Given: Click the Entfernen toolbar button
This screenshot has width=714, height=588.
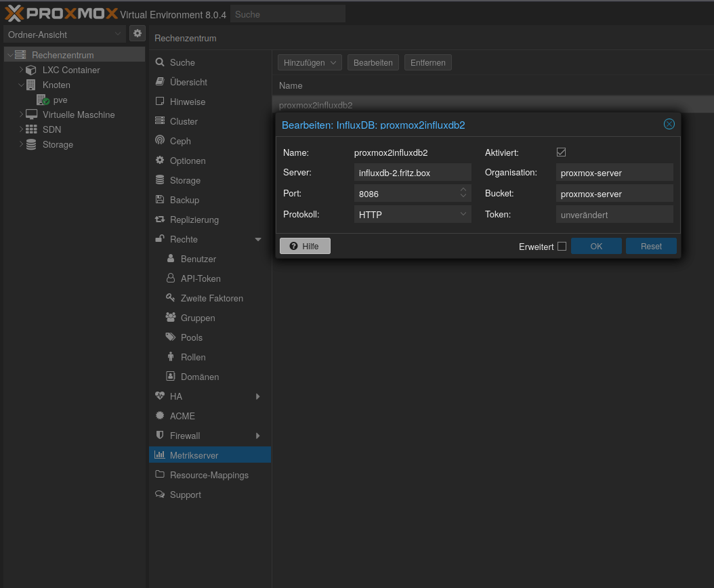Looking at the screenshot, I should point(428,62).
